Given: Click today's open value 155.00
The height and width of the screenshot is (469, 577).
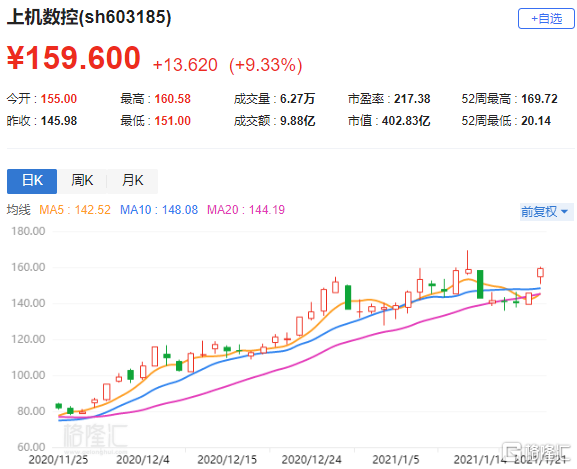Looking at the screenshot, I should pyautogui.click(x=59, y=99).
